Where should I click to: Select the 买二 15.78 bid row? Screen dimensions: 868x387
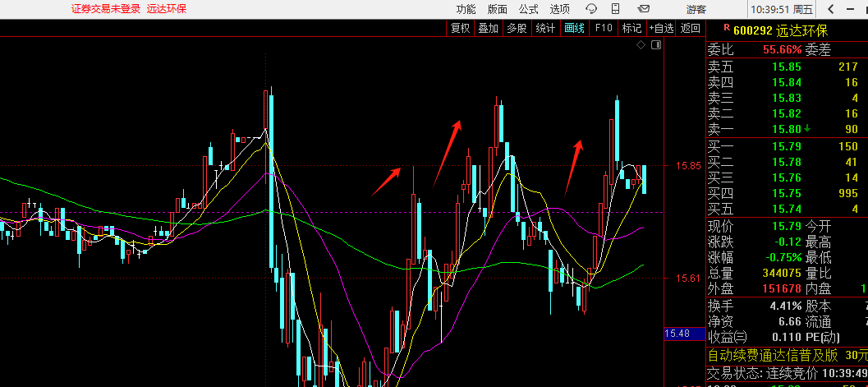788,162
